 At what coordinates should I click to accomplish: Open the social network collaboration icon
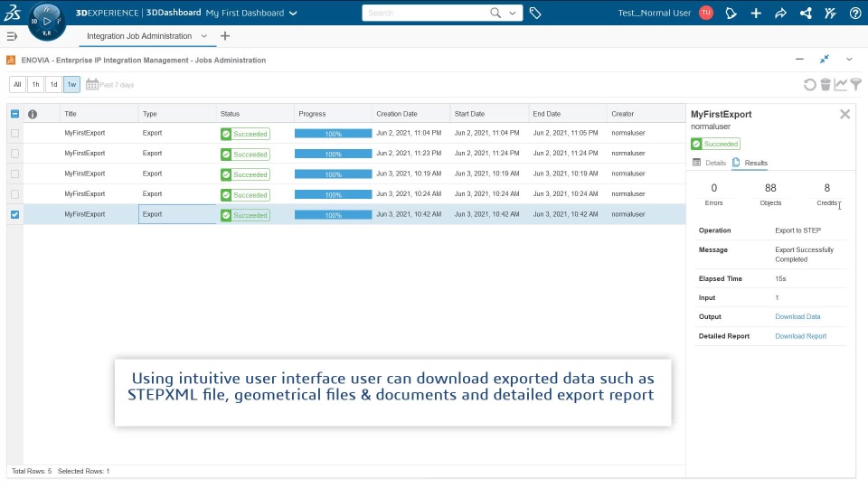806,13
